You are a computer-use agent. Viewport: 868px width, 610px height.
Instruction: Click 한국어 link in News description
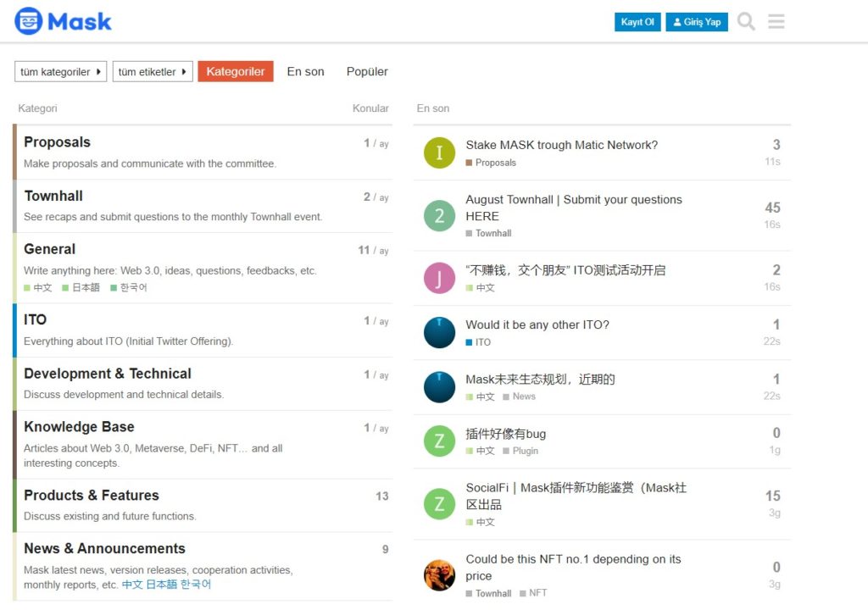196,585
